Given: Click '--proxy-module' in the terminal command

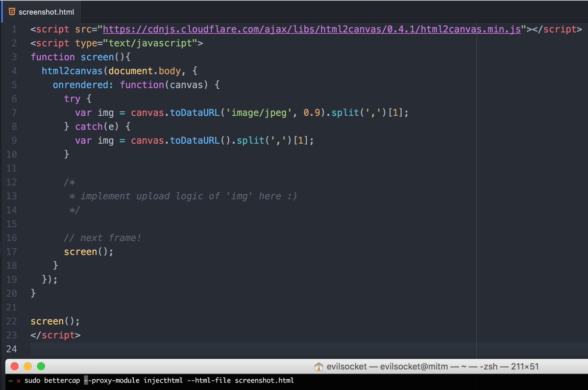Looking at the screenshot, I should pyautogui.click(x=112, y=381).
